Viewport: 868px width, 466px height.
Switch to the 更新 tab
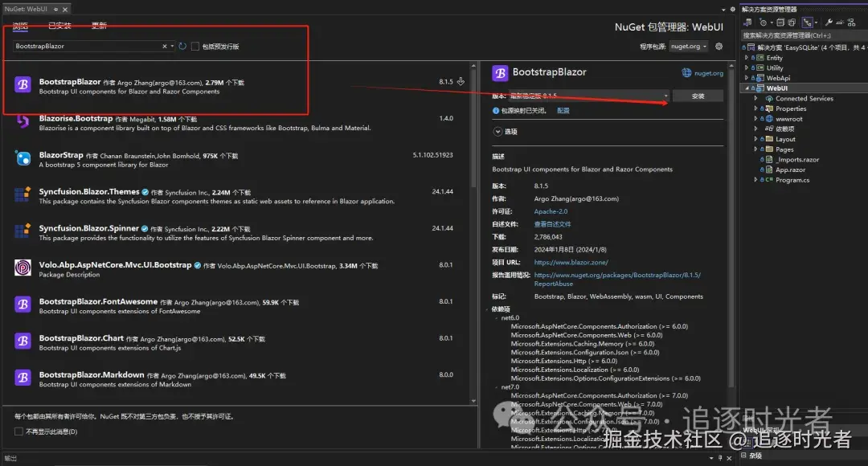(99, 26)
